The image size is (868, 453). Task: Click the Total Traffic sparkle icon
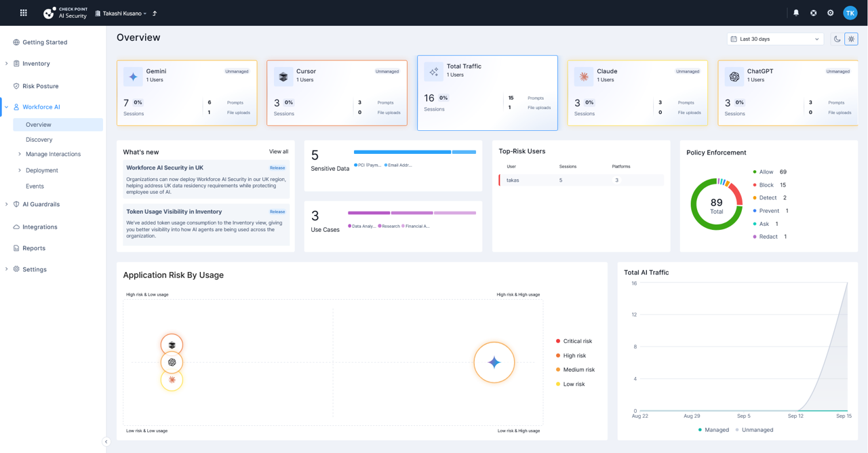[x=434, y=71]
